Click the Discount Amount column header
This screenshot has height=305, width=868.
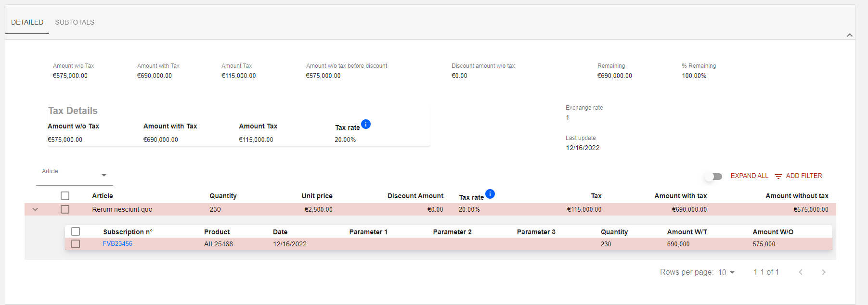pos(415,196)
